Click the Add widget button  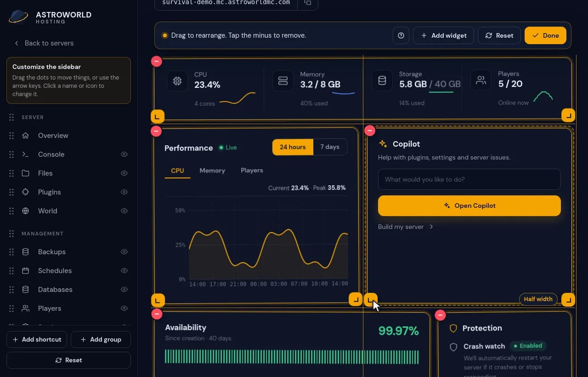[x=443, y=35]
